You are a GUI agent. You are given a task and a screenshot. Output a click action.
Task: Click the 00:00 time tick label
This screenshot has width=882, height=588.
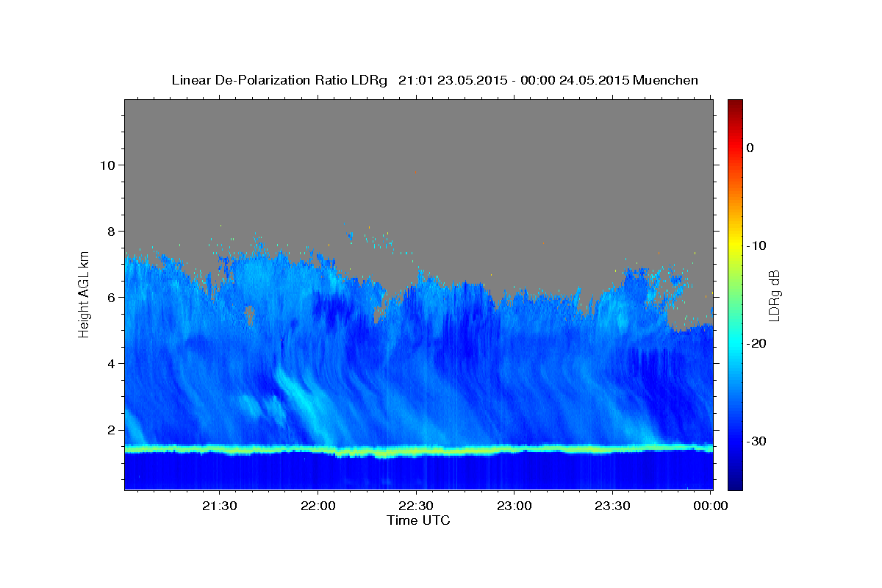[711, 506]
